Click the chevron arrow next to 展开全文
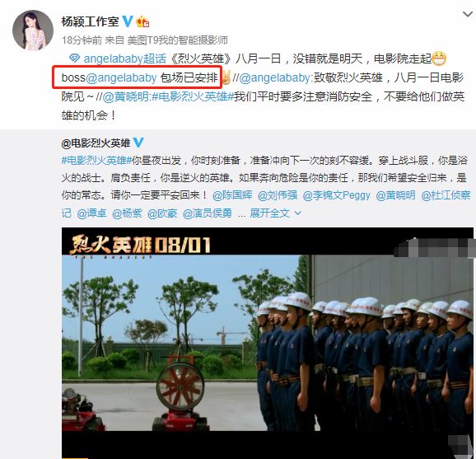 click(x=298, y=213)
